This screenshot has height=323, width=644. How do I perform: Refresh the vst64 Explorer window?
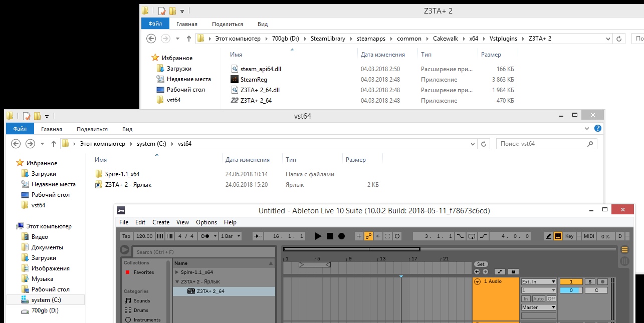click(483, 144)
